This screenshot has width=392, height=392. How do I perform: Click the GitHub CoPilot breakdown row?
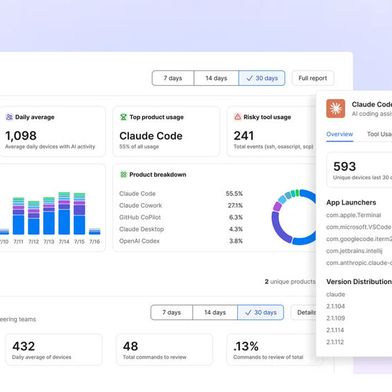(x=181, y=217)
